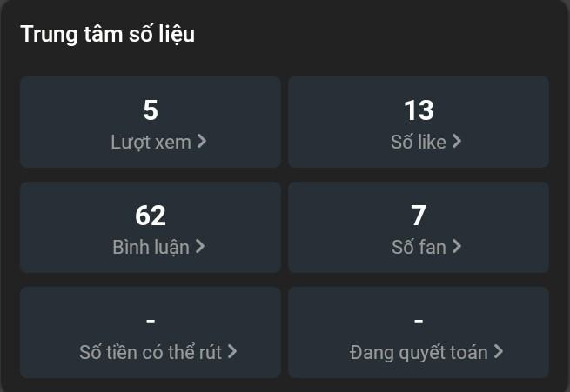Viewport: 570px width, 392px height.
Task: Click the Trung tâm số liệu heading
Action: pos(107,35)
